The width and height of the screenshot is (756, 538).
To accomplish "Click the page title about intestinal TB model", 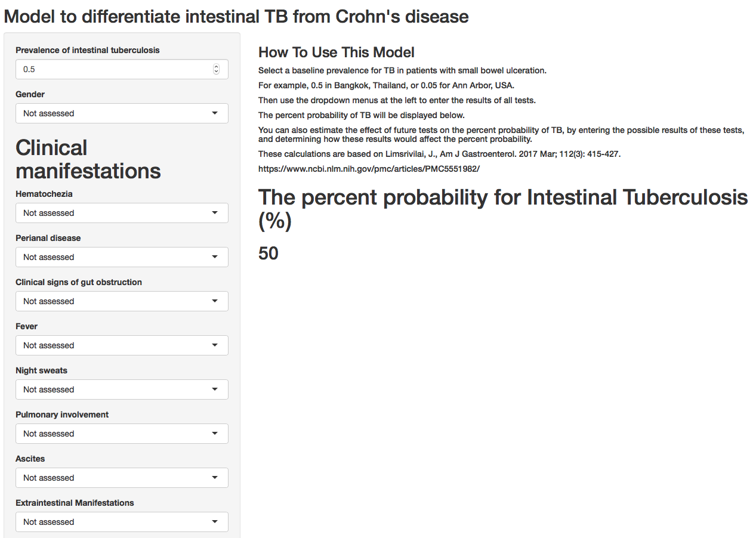I will [236, 16].
